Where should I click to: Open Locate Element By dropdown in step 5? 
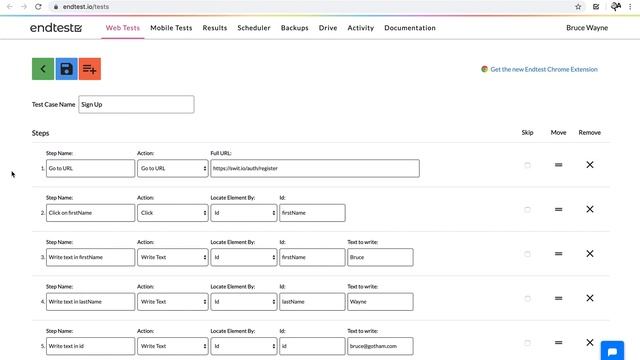[244, 346]
